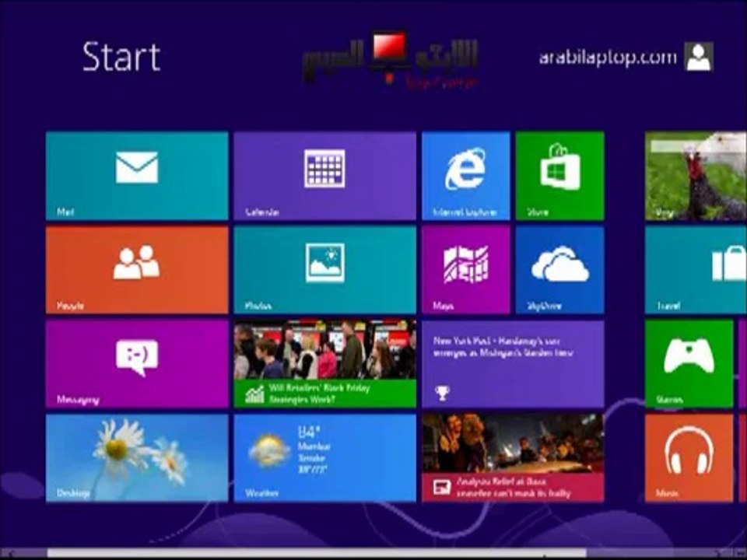
Task: Open the Travel suitcase tile
Action: (x=696, y=270)
